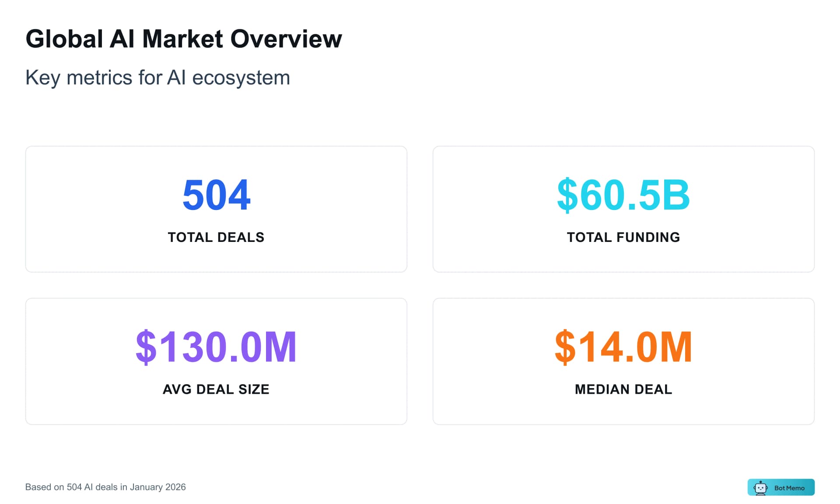Click the purple $130.0M average deal size figure
Screen dimensions: 840x504
pyautogui.click(x=216, y=347)
